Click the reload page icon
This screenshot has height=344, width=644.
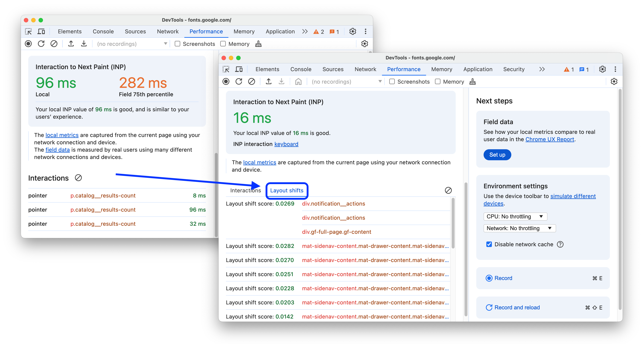(x=239, y=82)
